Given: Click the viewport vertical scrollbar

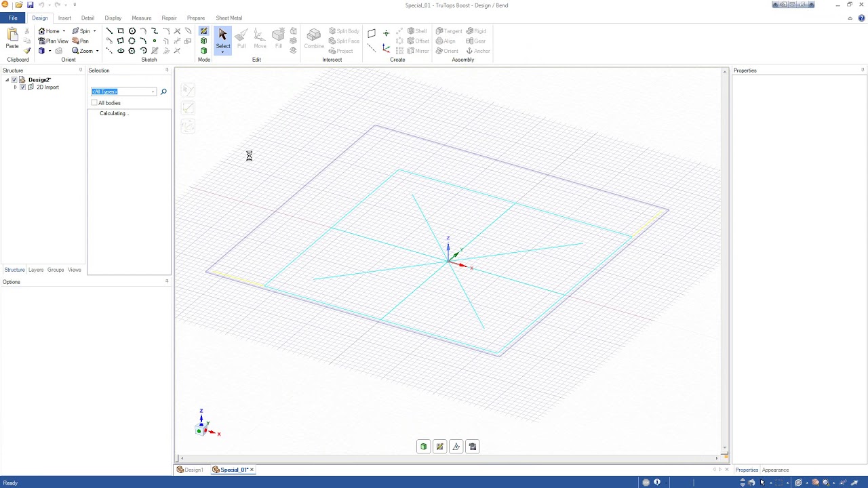Looking at the screenshot, I should click(725, 261).
